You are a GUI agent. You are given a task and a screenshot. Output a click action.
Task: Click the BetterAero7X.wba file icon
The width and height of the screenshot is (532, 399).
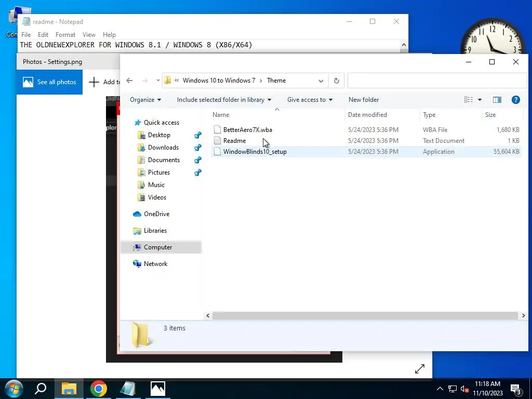tap(217, 129)
